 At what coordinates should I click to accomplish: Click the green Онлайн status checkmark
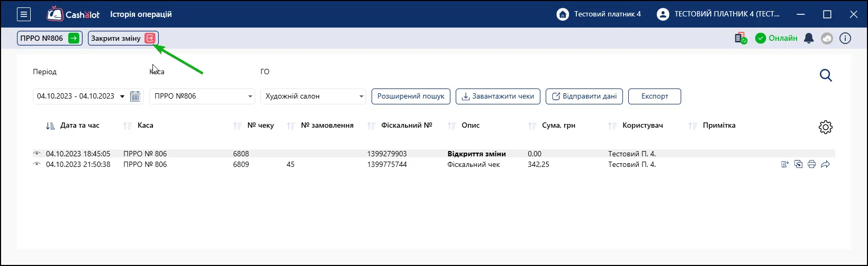point(761,38)
